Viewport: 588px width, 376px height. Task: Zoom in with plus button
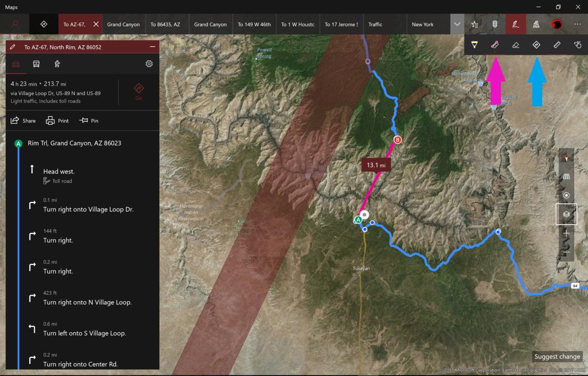click(x=566, y=233)
